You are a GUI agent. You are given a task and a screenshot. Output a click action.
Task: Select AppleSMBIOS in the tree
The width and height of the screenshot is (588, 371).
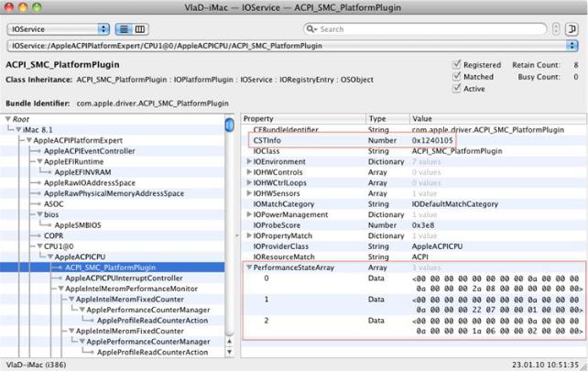click(78, 225)
